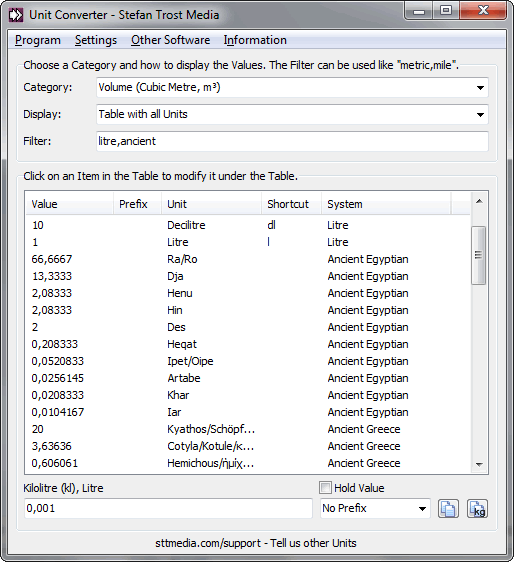The width and height of the screenshot is (514, 562).
Task: Click the Shortcut column header
Action: 291,204
